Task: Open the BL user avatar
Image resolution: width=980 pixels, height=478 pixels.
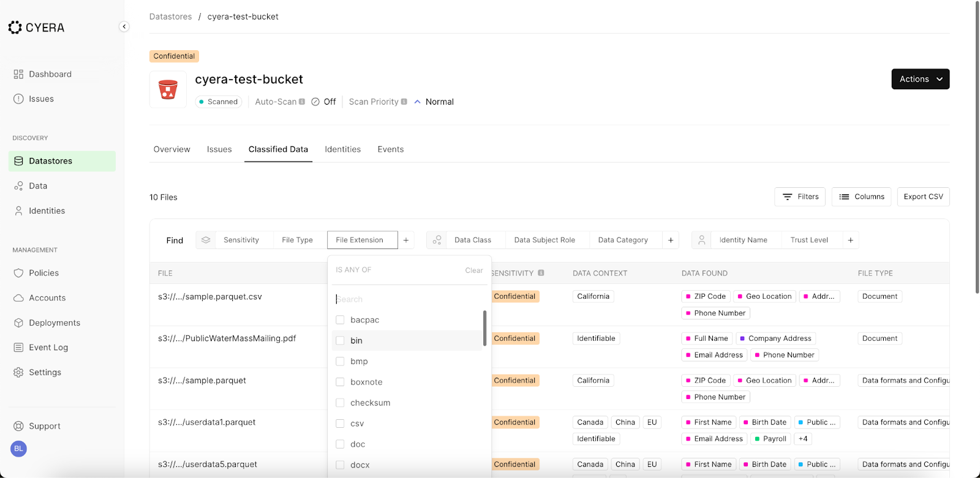Action: 18,449
